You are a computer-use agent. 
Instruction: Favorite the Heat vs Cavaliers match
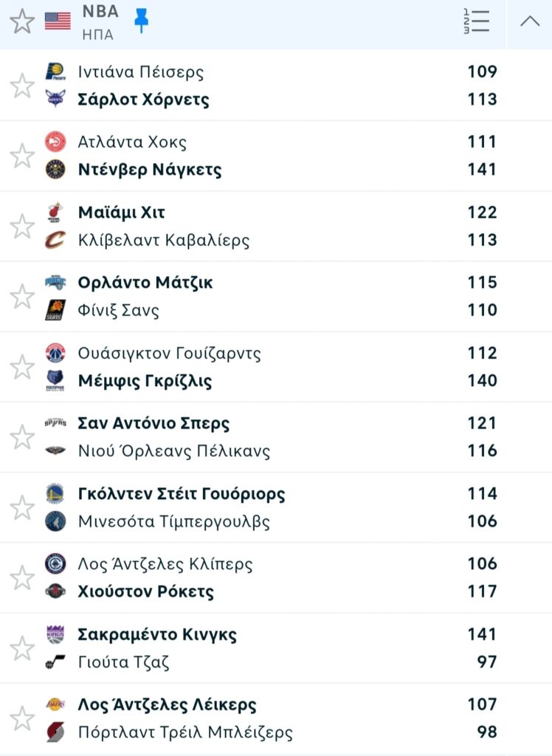click(22, 226)
